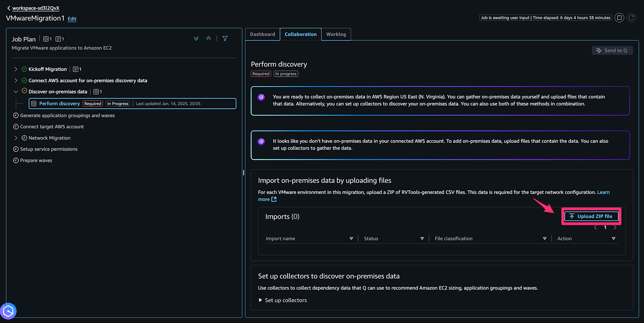Stop the job with square icon
The image size is (644, 323).
(x=619, y=18)
